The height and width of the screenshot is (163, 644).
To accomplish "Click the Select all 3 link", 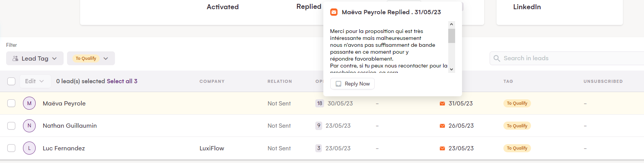I will 122,81.
